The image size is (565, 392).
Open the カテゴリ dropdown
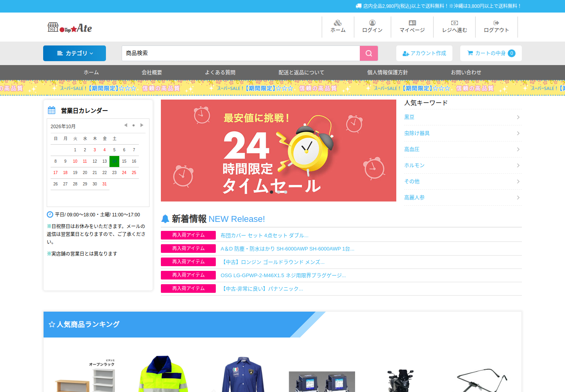(x=75, y=53)
